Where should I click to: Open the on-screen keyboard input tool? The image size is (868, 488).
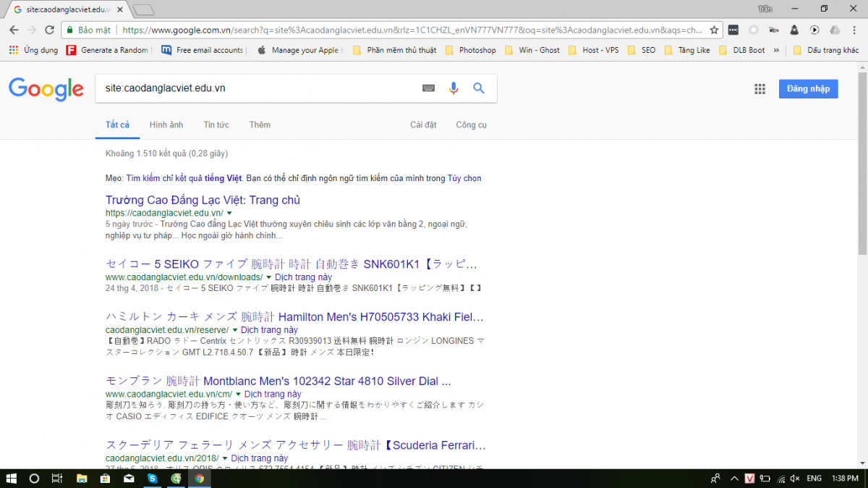tap(429, 88)
